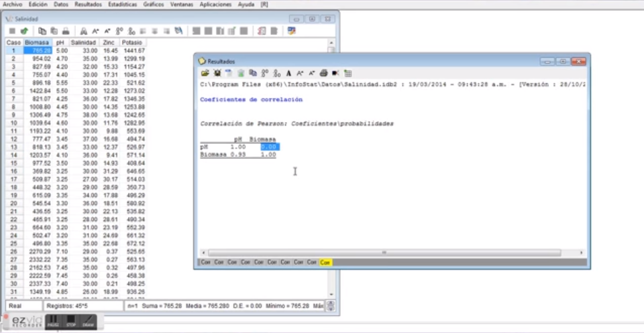Select the first Con tab in Resultados
The width and height of the screenshot is (644, 333).
[x=206, y=262]
